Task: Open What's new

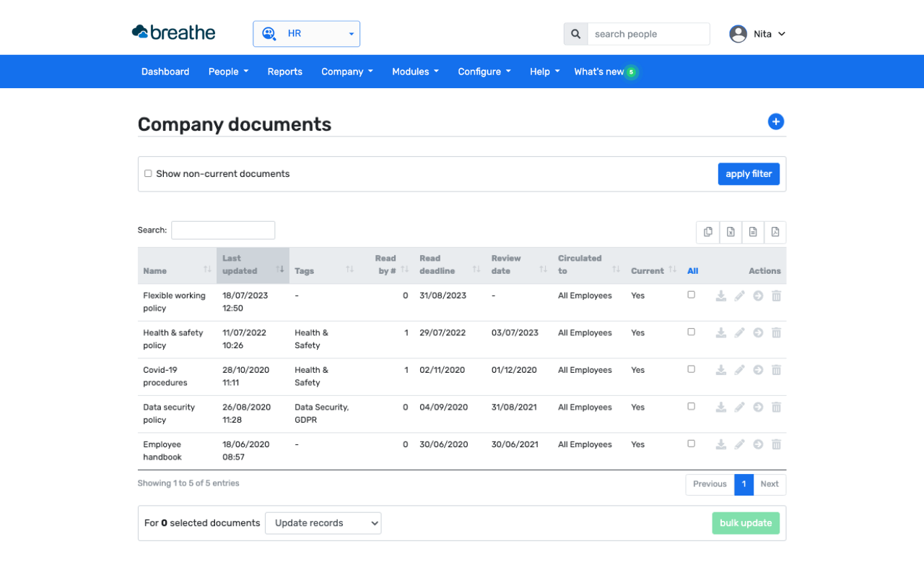Action: (x=606, y=72)
